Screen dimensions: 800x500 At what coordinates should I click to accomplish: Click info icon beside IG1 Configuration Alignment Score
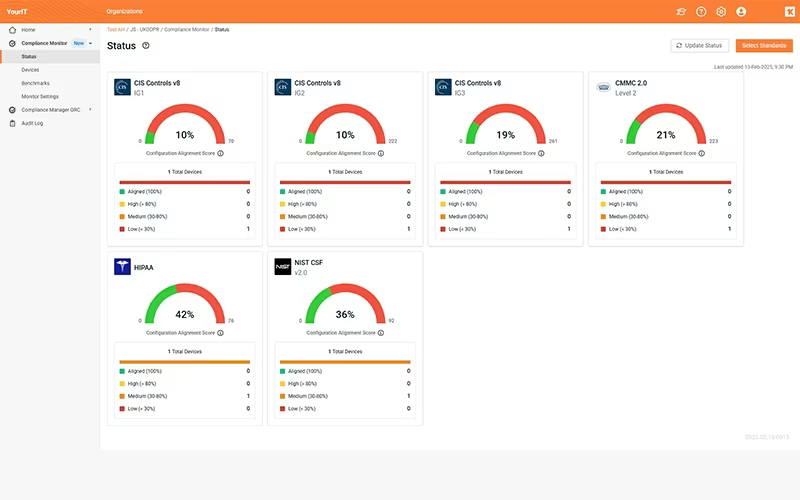[x=220, y=153]
